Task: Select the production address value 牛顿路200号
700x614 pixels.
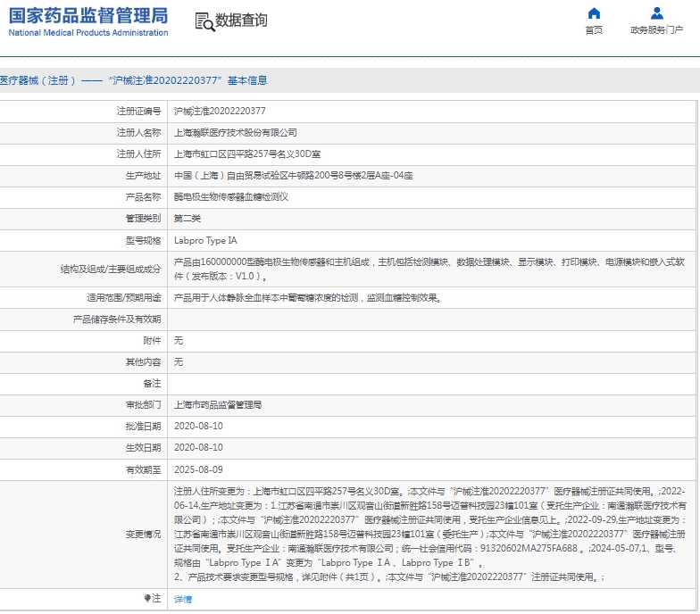Action: point(293,175)
